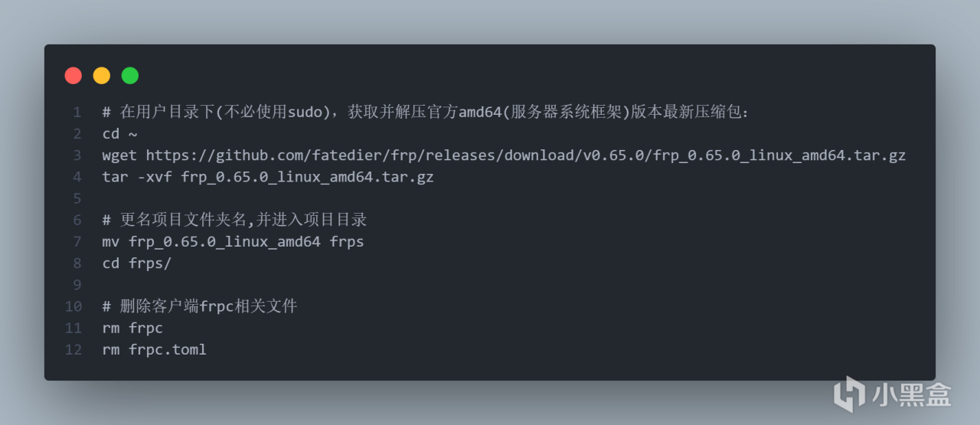Click the 小黑盒 watermark logo icon
Screen dimensions: 980x425
[848, 394]
